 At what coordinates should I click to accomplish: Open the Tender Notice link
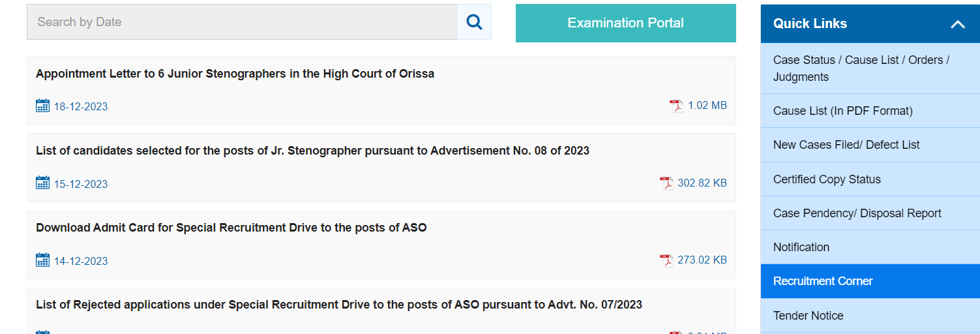[x=870, y=316]
